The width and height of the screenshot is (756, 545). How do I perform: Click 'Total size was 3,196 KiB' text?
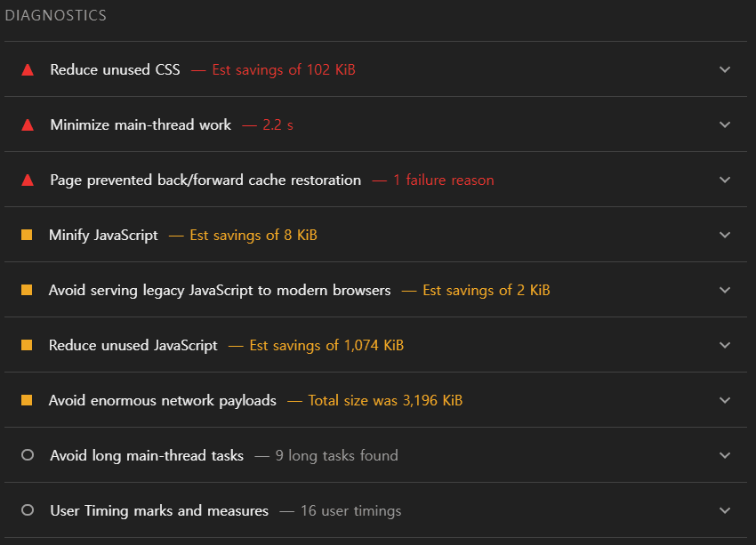pos(385,400)
